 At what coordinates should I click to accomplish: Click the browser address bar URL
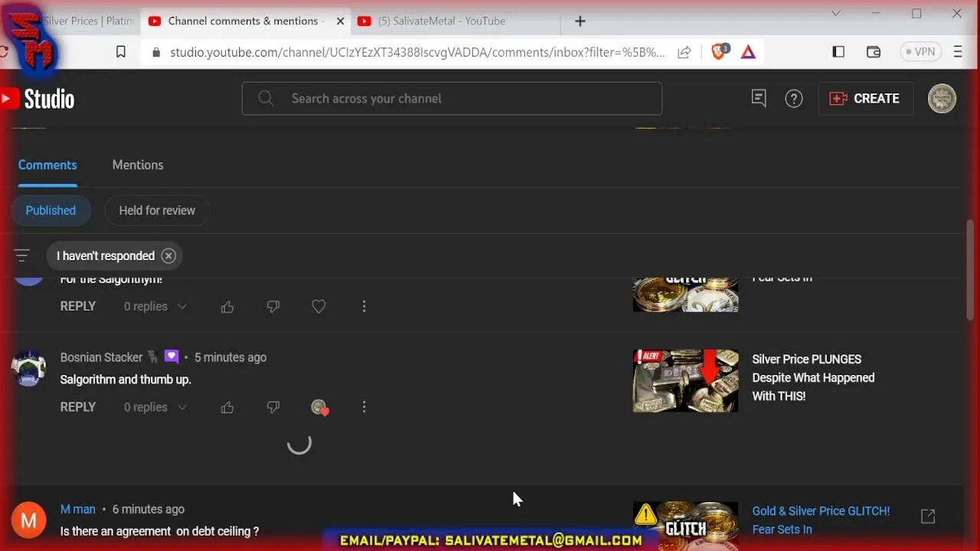(x=417, y=52)
